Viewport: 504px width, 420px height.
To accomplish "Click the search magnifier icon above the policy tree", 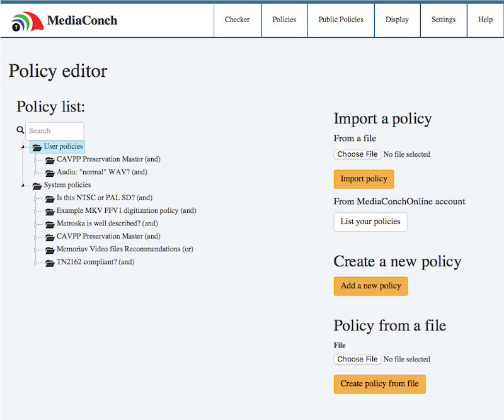I will coord(20,129).
